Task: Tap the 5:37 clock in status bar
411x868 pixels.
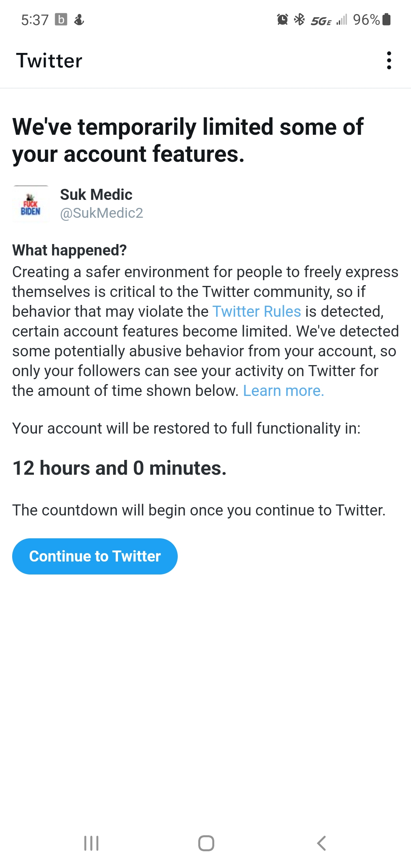Action: click(35, 20)
